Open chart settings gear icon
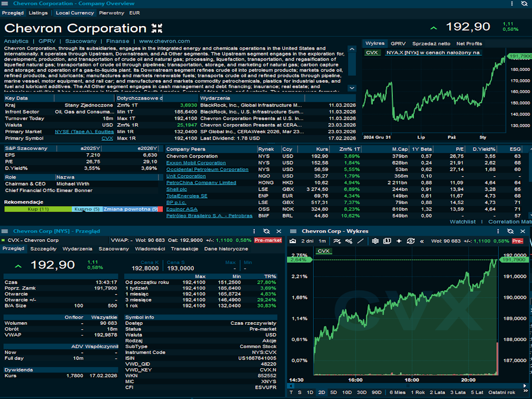The width and height of the screenshot is (532, 399). (x=375, y=241)
